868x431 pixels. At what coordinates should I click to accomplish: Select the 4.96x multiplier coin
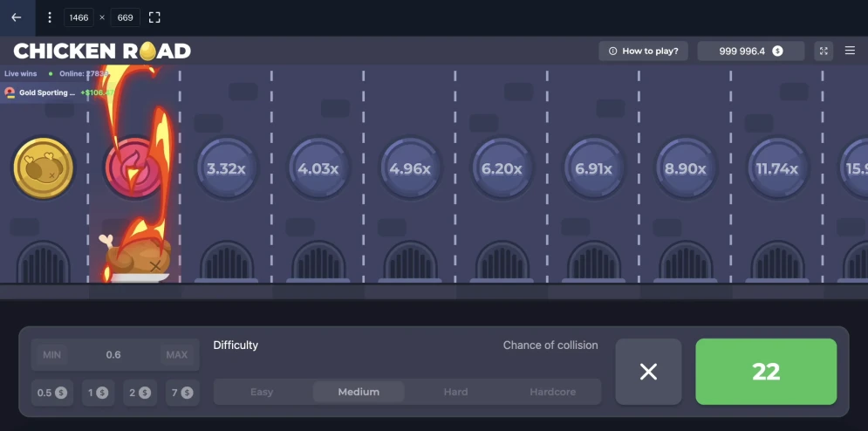(x=410, y=168)
